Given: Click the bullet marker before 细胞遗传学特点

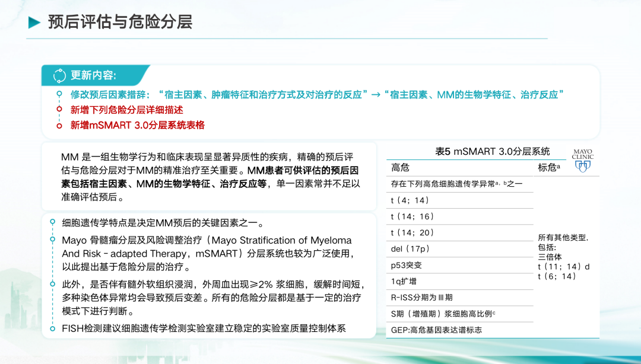Looking at the screenshot, I should 53,223.
